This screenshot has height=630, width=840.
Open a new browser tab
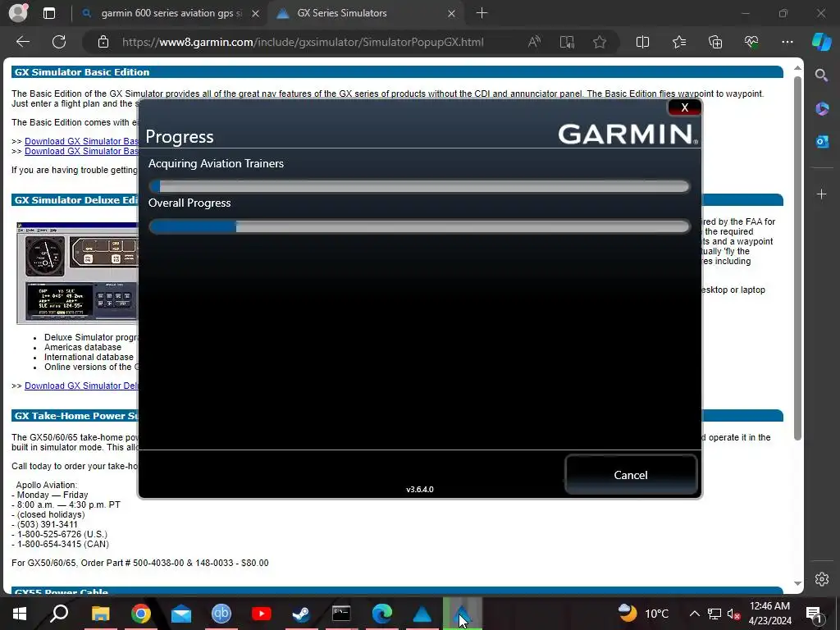pyautogui.click(x=482, y=13)
